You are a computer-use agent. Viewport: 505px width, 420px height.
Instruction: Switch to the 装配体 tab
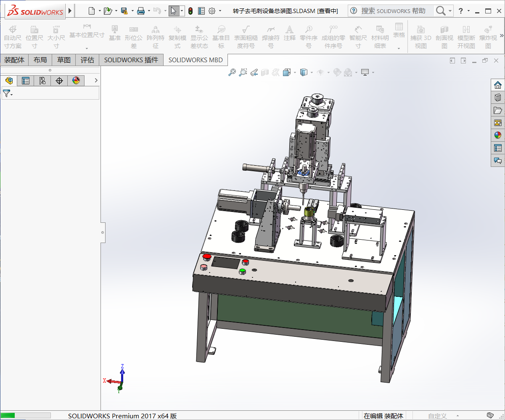pos(14,60)
